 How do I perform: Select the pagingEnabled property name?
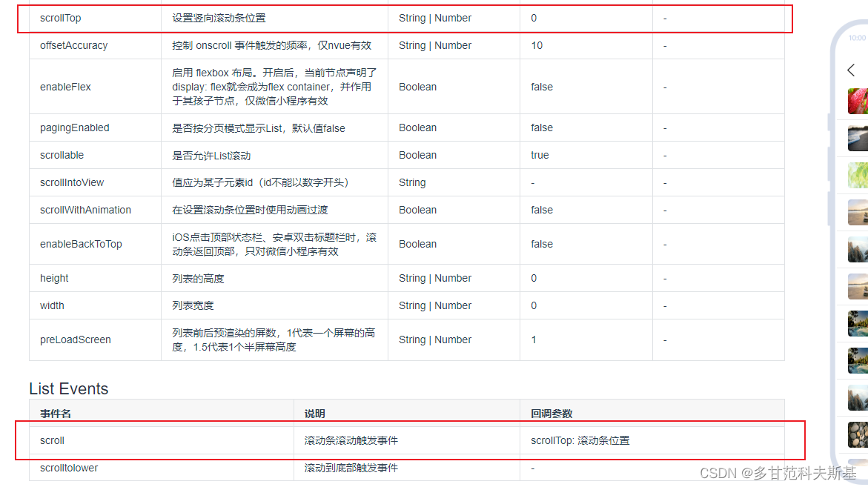click(x=73, y=127)
